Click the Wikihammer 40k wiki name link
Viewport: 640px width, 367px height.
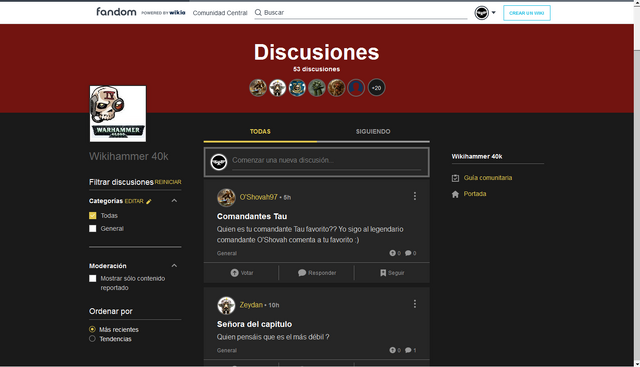[x=129, y=156]
